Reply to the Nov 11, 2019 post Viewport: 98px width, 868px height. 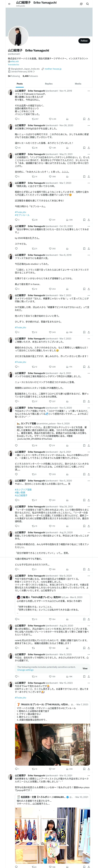click(x=16, y=119)
